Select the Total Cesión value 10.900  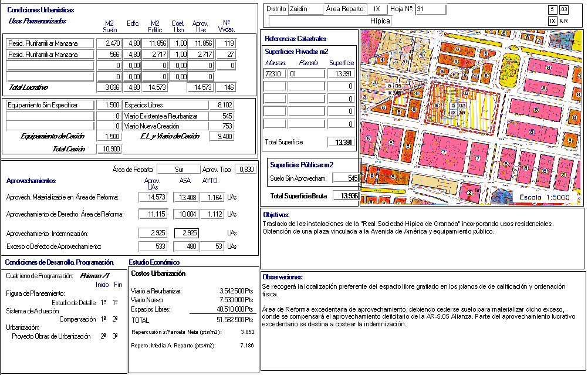(109, 149)
